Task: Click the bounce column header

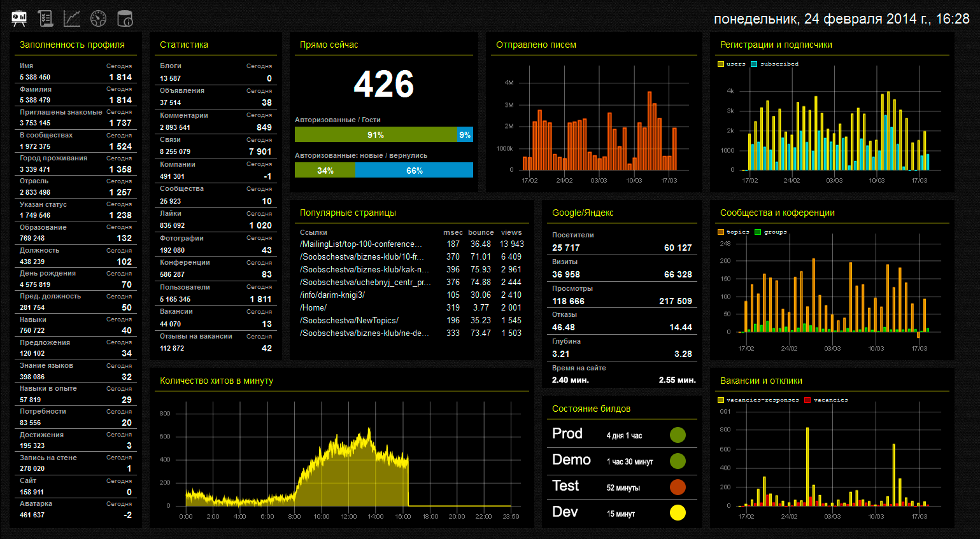Action: click(481, 232)
